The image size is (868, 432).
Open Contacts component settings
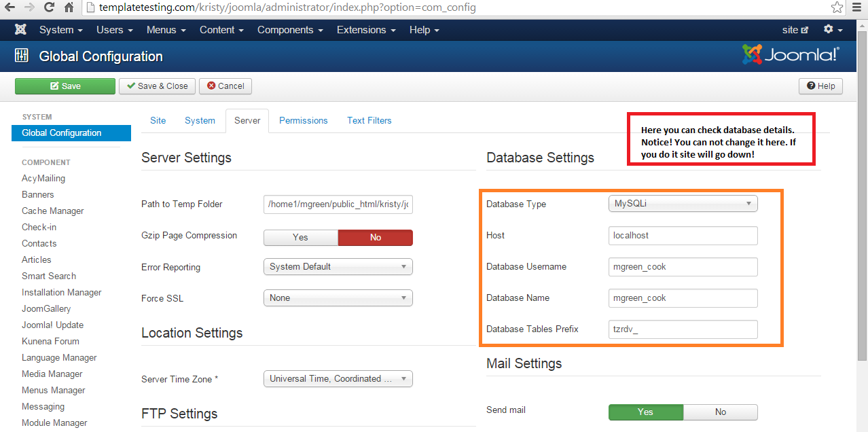(39, 243)
